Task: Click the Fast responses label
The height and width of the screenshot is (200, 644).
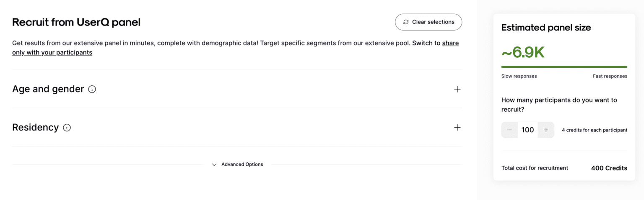Action: click(610, 76)
